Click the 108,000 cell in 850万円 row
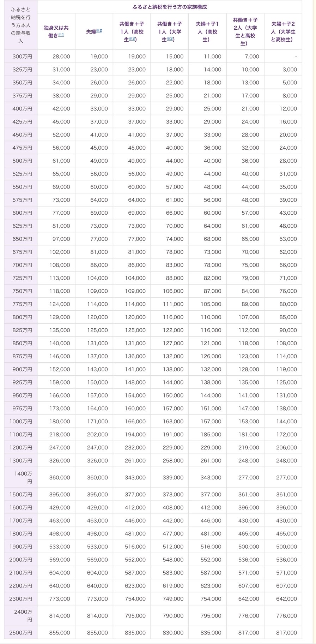This screenshot has width=316, height=644. 287,343
